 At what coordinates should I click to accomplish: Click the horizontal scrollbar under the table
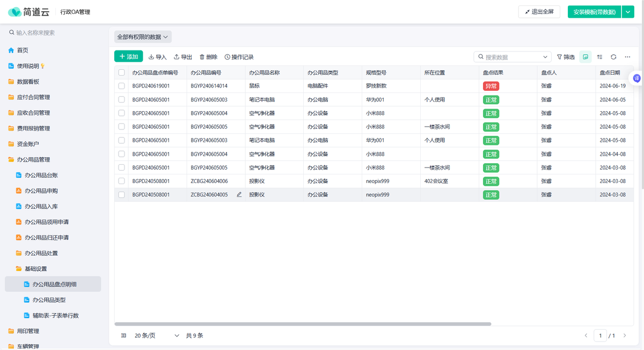pos(303,324)
